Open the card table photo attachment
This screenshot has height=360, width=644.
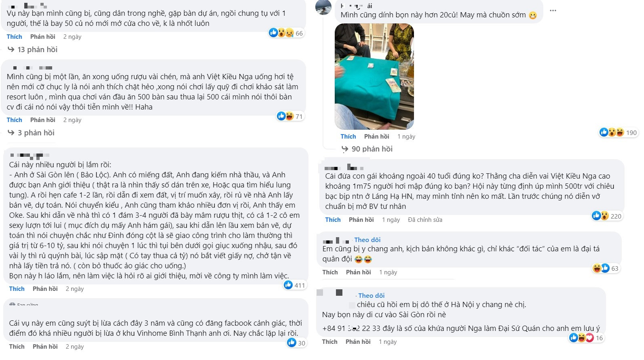click(x=374, y=76)
